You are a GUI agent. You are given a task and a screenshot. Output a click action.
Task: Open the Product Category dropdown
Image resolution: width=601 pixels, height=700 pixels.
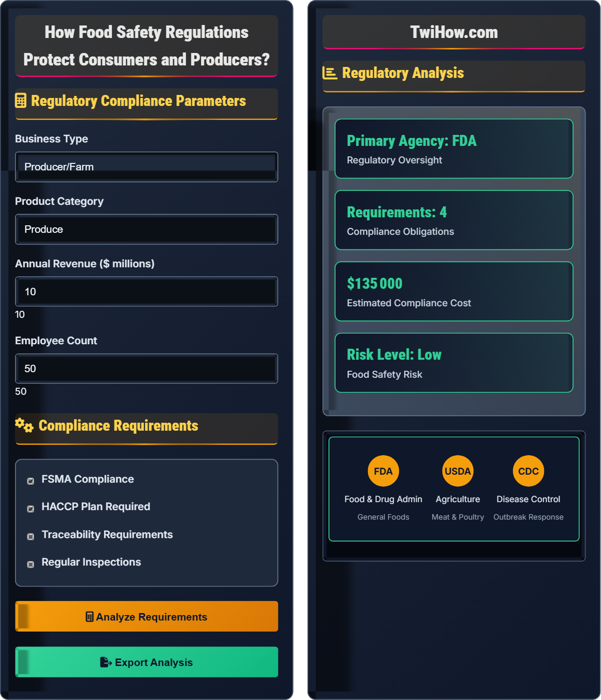point(146,229)
